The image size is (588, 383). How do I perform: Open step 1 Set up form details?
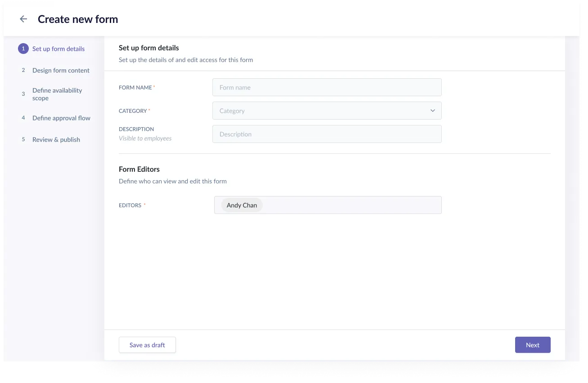coord(52,49)
